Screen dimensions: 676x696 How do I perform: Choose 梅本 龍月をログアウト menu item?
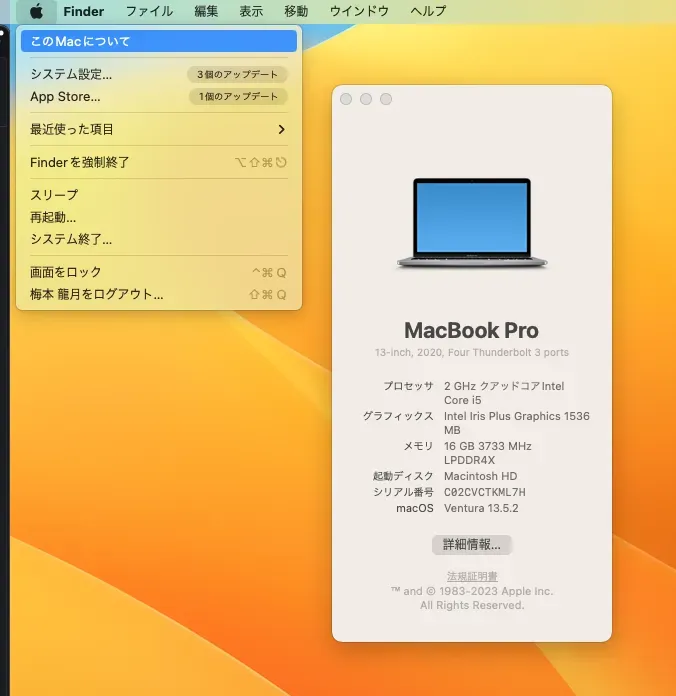96,294
